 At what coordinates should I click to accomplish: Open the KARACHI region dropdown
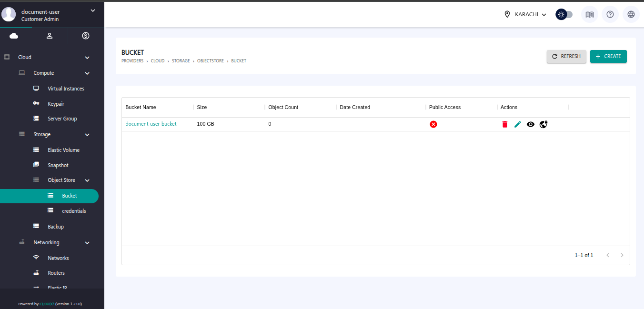(525, 14)
